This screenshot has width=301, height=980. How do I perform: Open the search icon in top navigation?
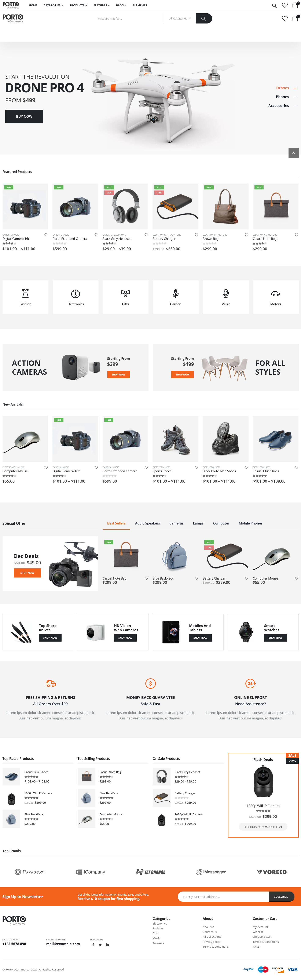point(274,5)
